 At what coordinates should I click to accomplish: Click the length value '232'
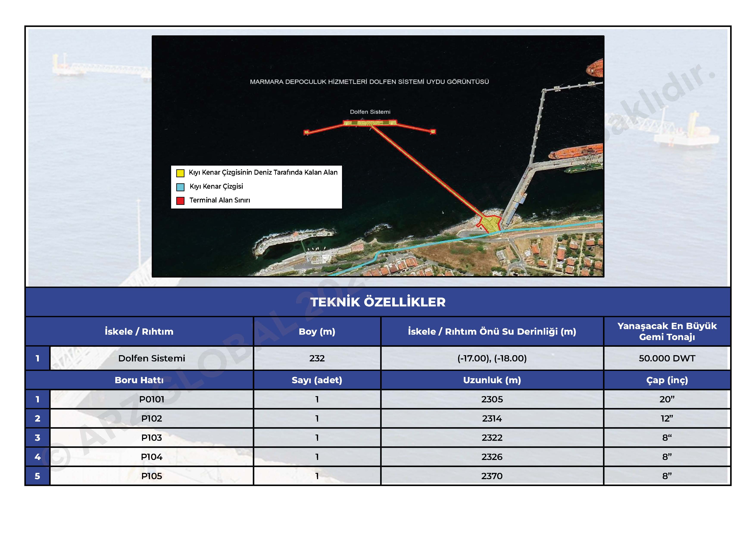[x=317, y=358]
